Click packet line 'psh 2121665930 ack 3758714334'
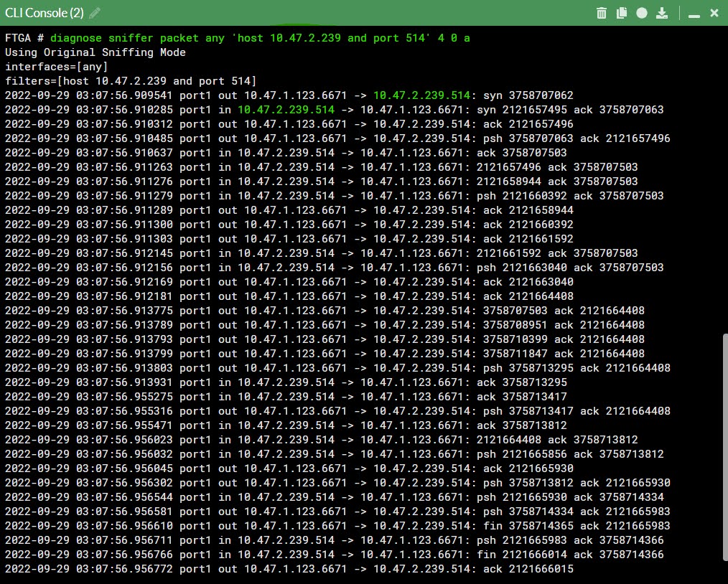This screenshot has width=728, height=584. (335, 498)
